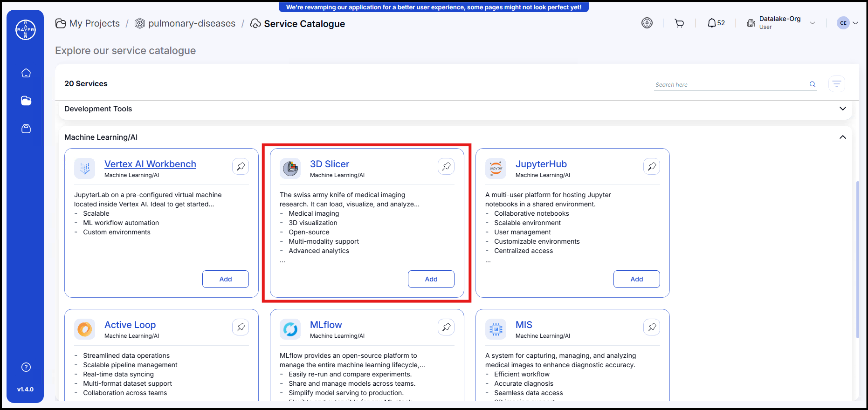Click 'Accurate diagnosis' in MIS card
868x410 pixels.
click(x=524, y=383)
